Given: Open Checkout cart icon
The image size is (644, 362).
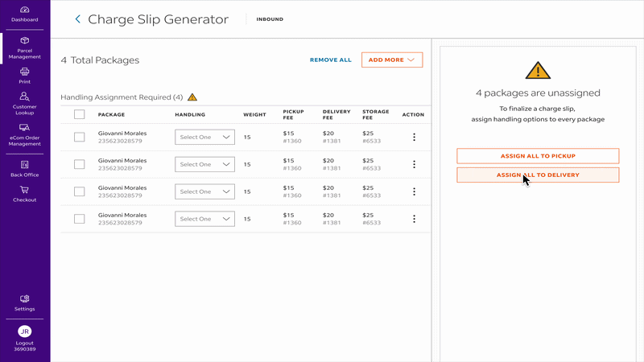Looking at the screenshot, I should click(24, 191).
